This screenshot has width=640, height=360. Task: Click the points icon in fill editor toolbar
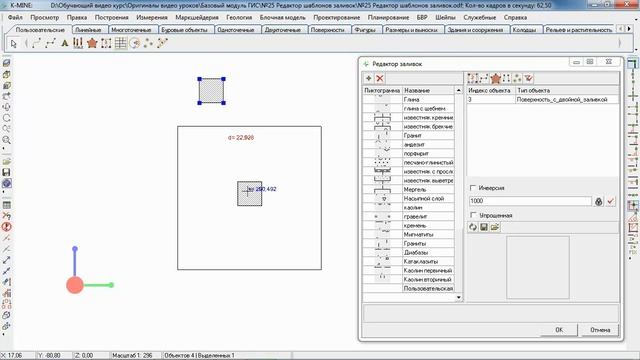(517, 78)
